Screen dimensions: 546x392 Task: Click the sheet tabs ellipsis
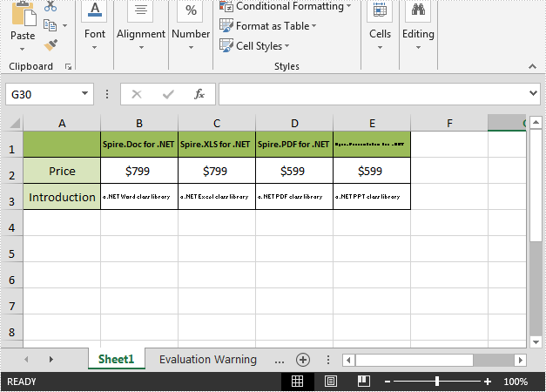(280, 361)
